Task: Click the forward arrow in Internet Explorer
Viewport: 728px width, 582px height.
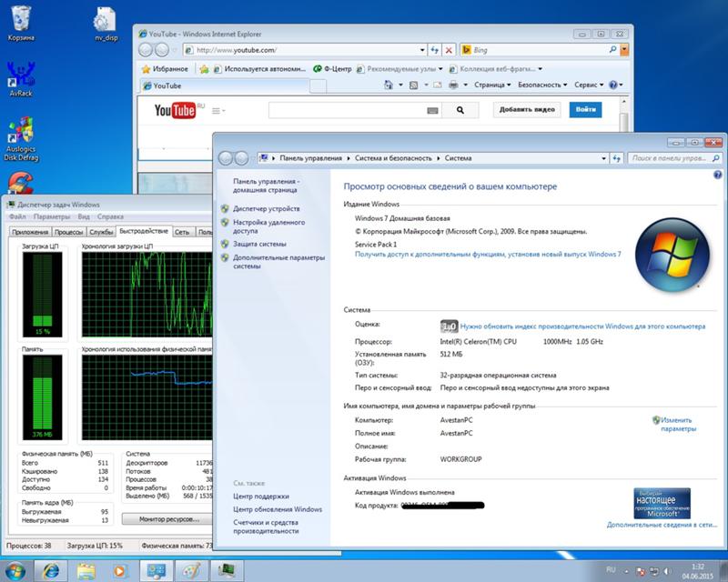Action: coord(162,50)
